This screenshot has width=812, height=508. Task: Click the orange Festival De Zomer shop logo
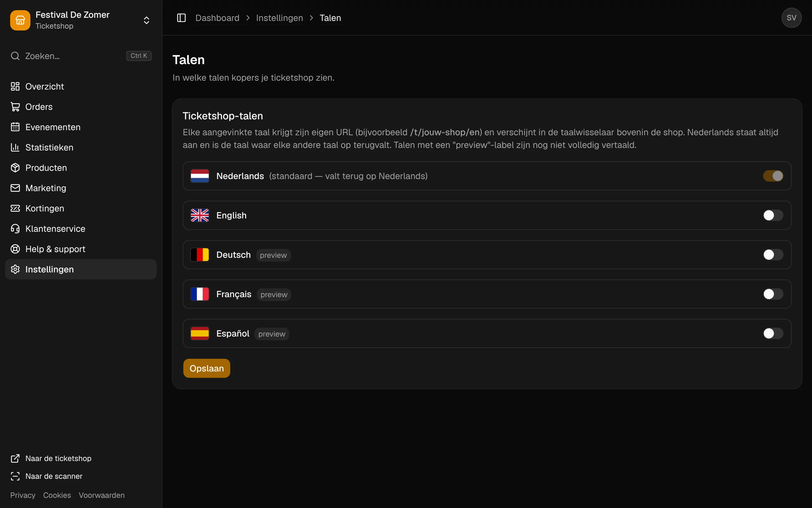pos(20,20)
